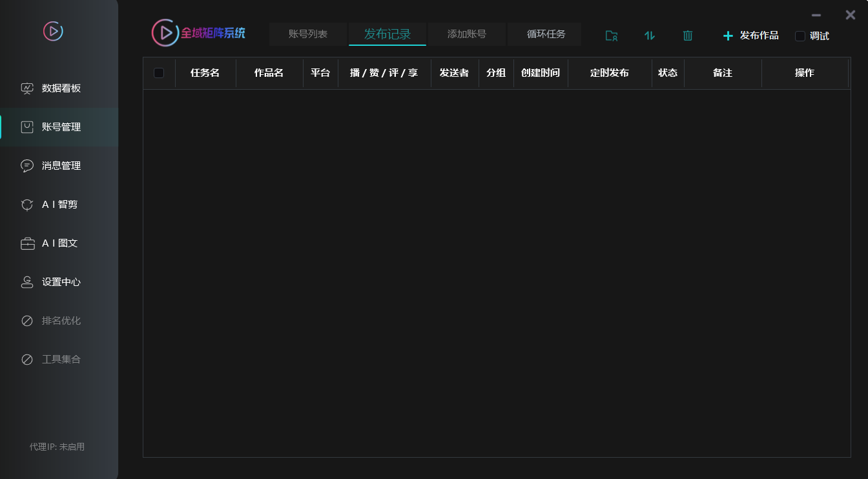Open the user folder icon in toolbar
Image resolution: width=868 pixels, height=479 pixels.
(612, 36)
